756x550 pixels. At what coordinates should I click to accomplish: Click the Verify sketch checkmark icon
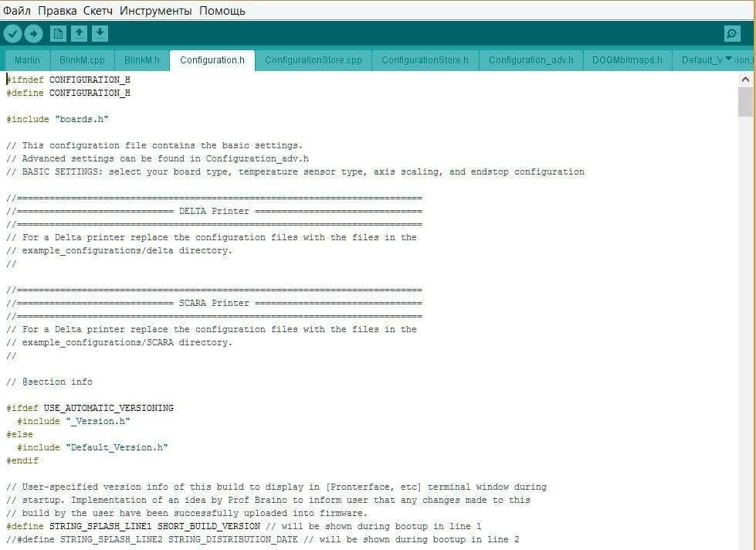pos(12,33)
